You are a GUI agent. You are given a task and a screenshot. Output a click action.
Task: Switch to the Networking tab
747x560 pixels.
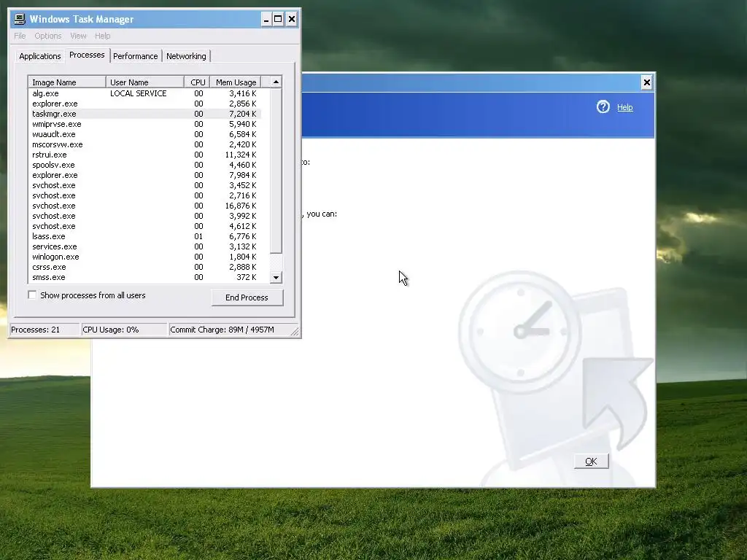click(186, 56)
